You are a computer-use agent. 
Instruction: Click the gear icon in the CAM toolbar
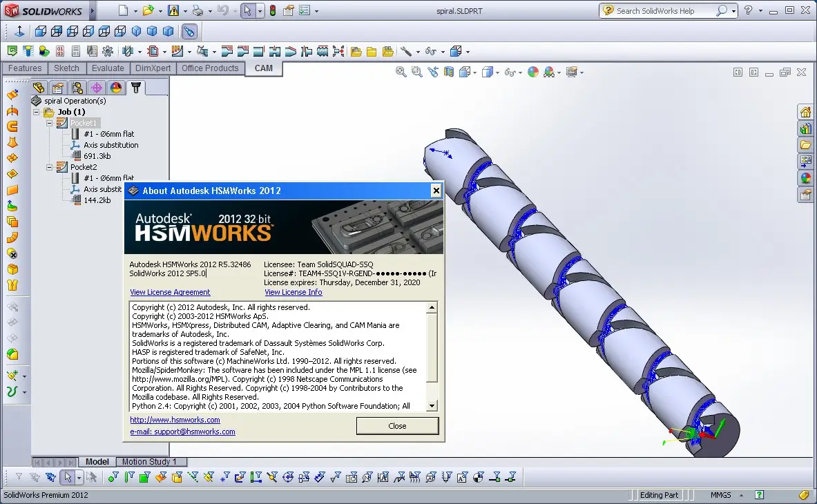107,51
